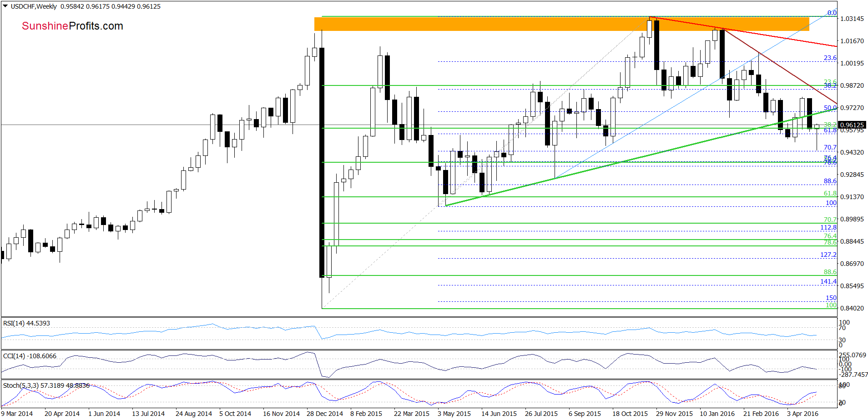Click the CCI scale value 255.0769

tap(853, 355)
